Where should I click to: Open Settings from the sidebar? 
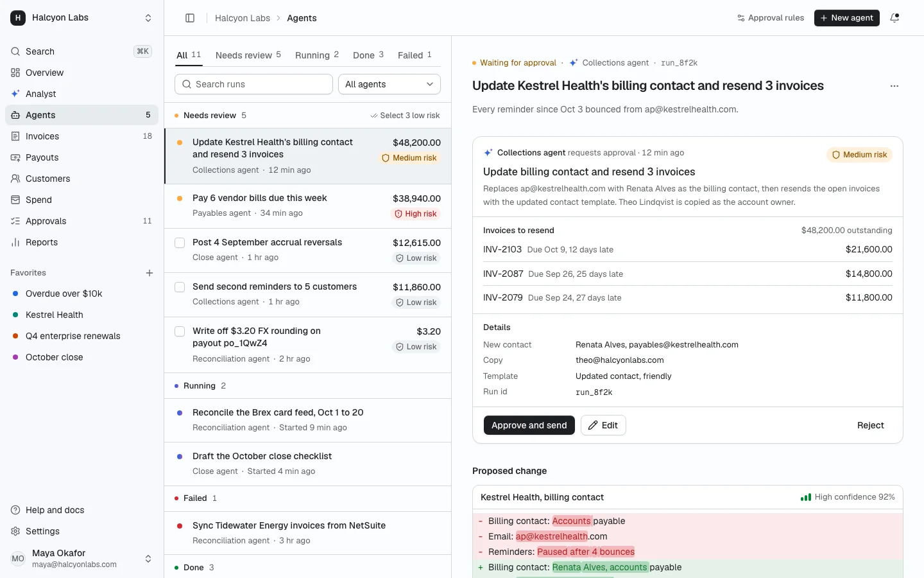click(x=81, y=531)
